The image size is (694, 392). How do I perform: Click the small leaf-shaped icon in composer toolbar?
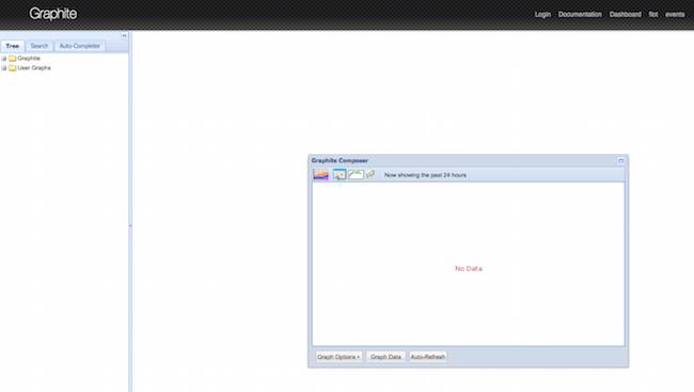pos(371,174)
